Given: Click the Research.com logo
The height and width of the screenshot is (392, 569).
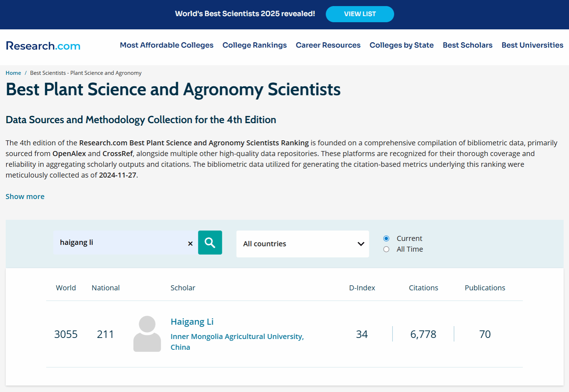Looking at the screenshot, I should [43, 46].
